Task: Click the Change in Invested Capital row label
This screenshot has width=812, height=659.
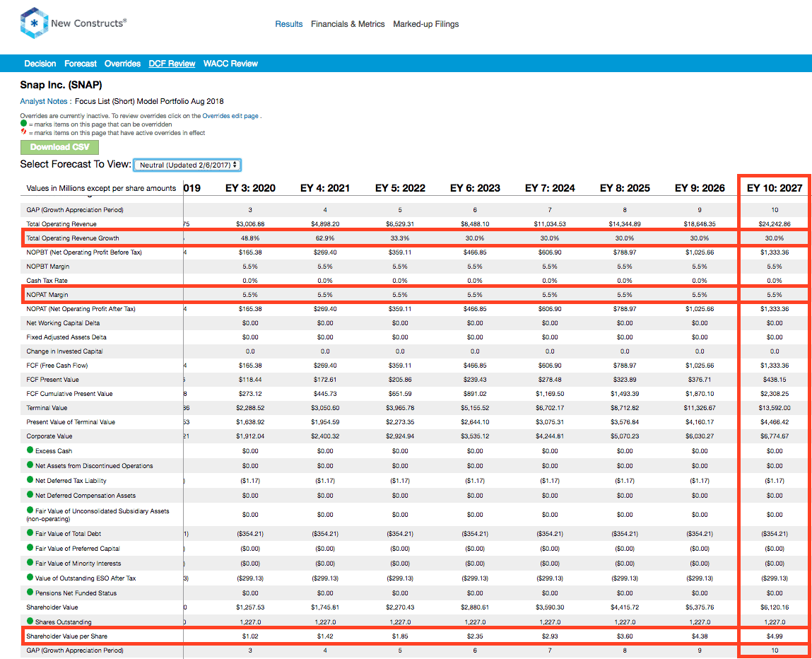Action: (x=64, y=351)
